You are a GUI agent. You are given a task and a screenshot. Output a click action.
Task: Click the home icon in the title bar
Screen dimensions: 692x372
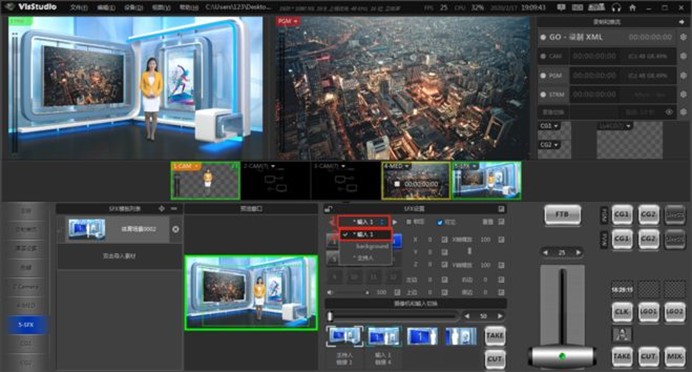coord(632,8)
